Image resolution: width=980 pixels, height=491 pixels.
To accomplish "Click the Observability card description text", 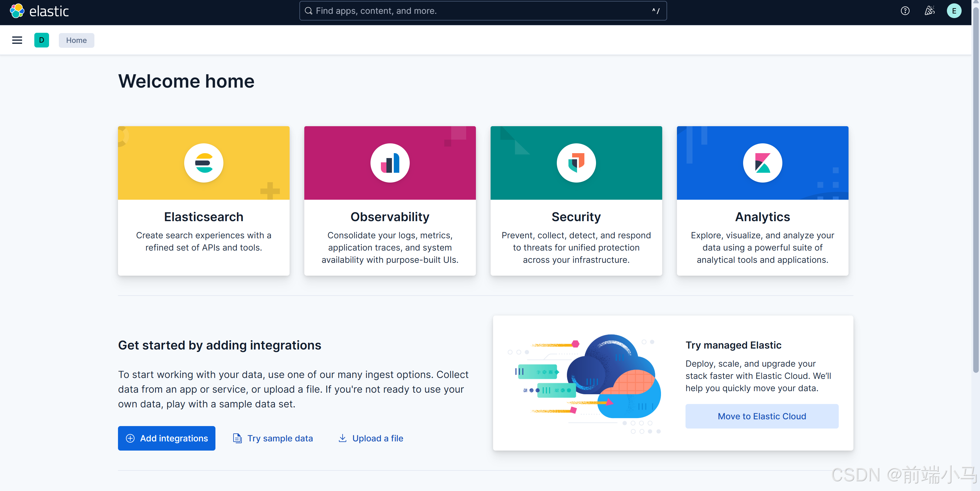I will [x=390, y=247].
